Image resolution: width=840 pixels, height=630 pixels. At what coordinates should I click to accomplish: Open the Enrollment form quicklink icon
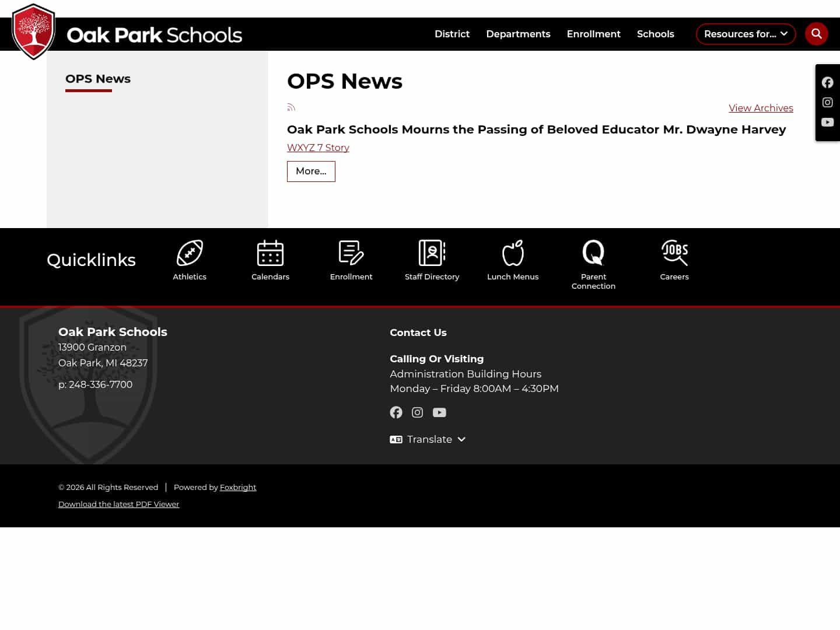click(x=351, y=253)
